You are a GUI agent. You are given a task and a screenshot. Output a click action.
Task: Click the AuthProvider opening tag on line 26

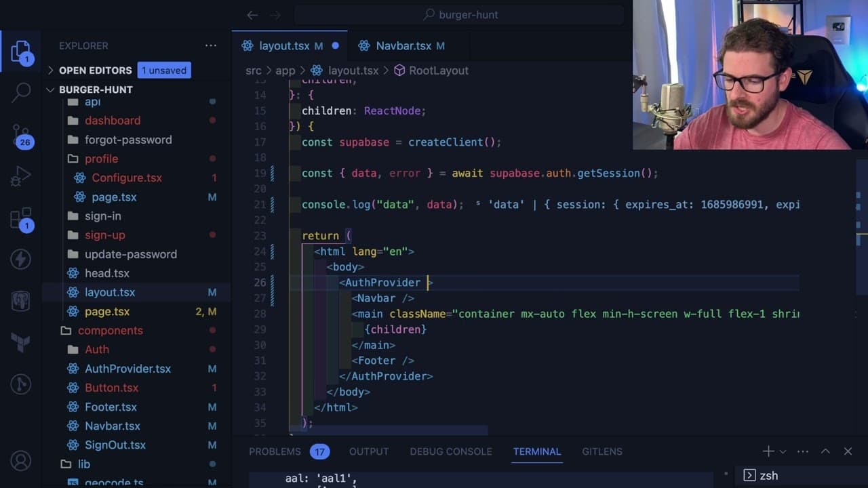(x=386, y=283)
